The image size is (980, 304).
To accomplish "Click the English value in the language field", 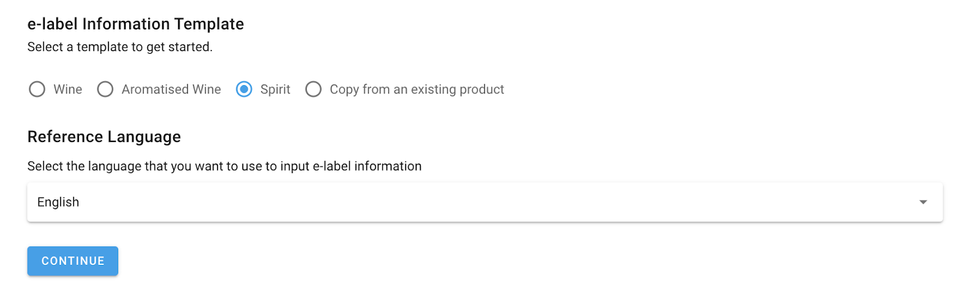I will 58,202.
